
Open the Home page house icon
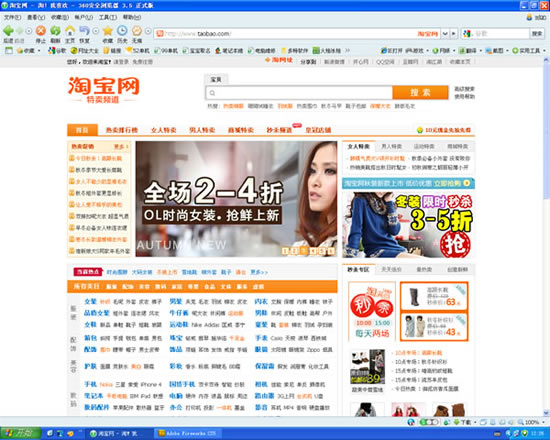(x=70, y=31)
